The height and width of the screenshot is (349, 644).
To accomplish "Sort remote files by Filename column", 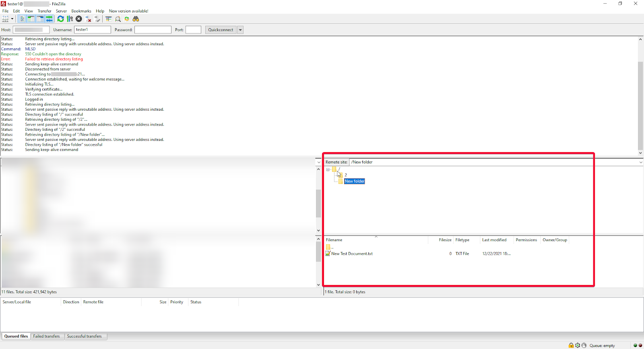I will (x=376, y=240).
